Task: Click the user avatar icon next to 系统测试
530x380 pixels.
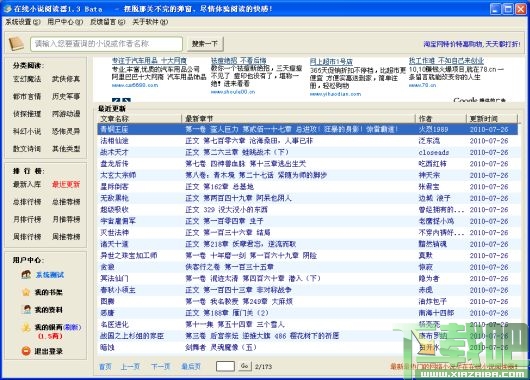Action: pyautogui.click(x=26, y=275)
